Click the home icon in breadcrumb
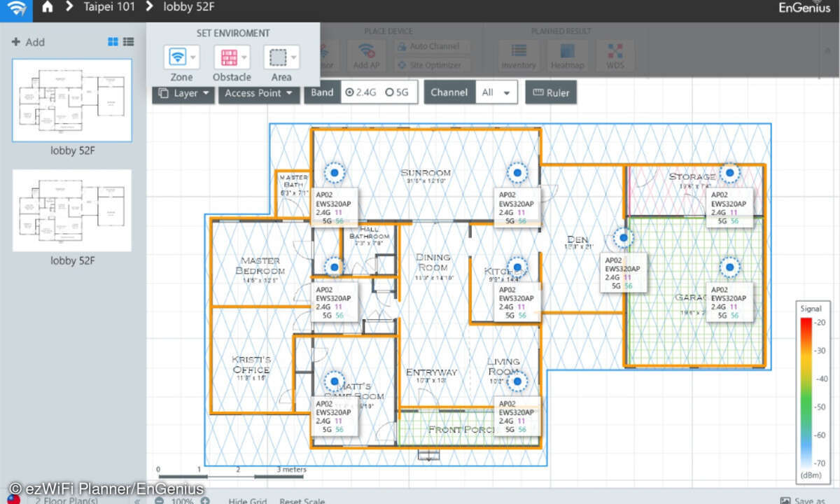 click(47, 8)
